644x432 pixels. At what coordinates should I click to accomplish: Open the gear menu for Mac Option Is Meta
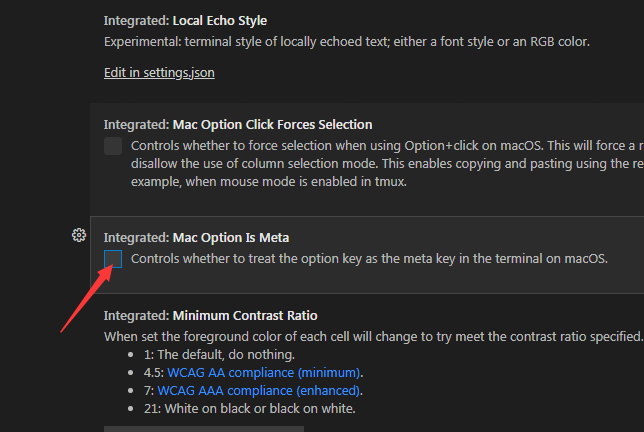pos(79,235)
